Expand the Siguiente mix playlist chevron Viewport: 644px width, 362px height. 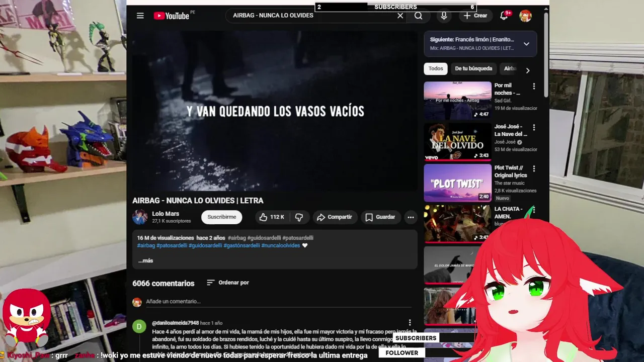click(x=526, y=44)
